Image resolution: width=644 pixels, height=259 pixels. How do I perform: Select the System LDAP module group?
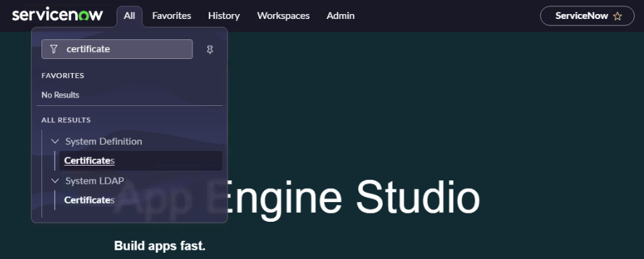[x=95, y=180]
